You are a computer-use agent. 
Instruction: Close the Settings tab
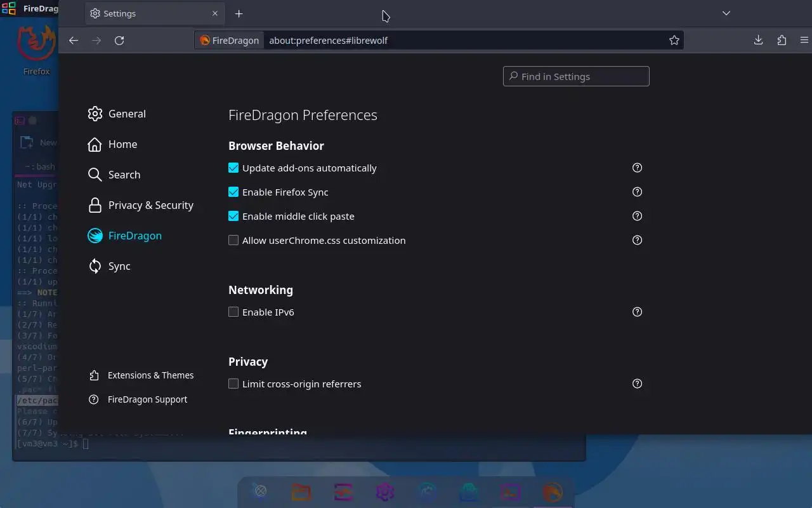coord(215,13)
